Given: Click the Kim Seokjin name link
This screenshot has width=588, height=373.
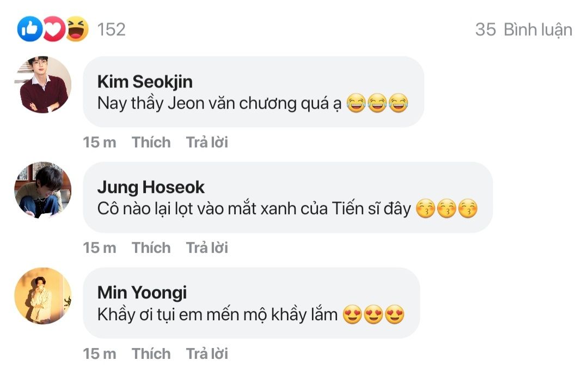Looking at the screenshot, I should point(145,82).
